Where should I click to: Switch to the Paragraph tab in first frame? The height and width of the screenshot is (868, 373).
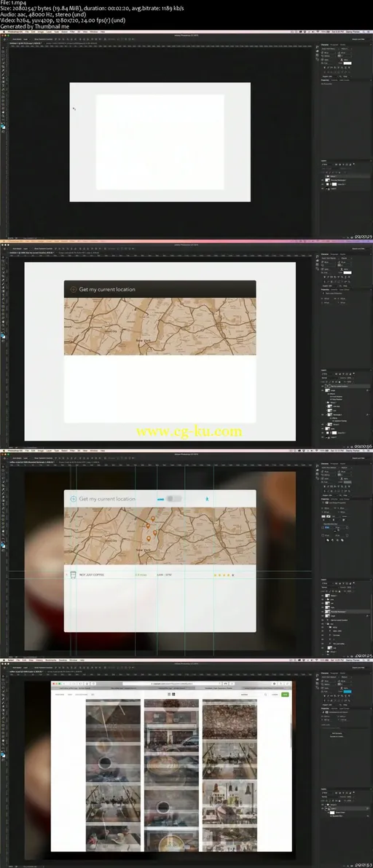pyautogui.click(x=334, y=45)
